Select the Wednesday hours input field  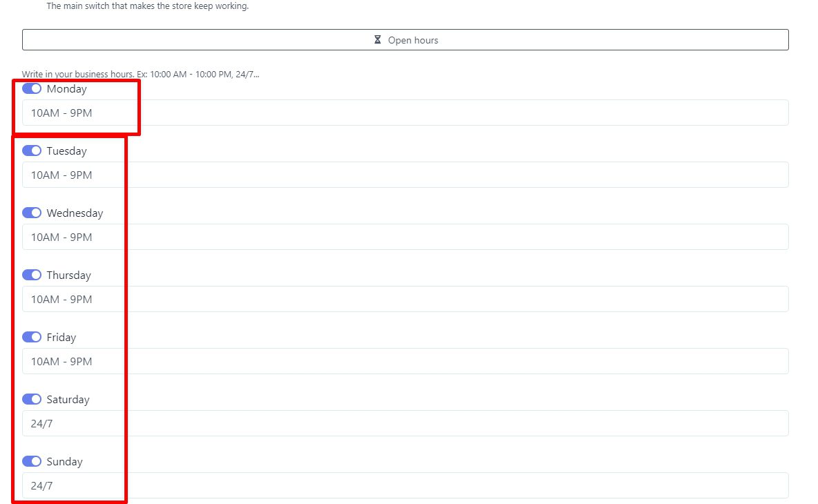tap(405, 238)
